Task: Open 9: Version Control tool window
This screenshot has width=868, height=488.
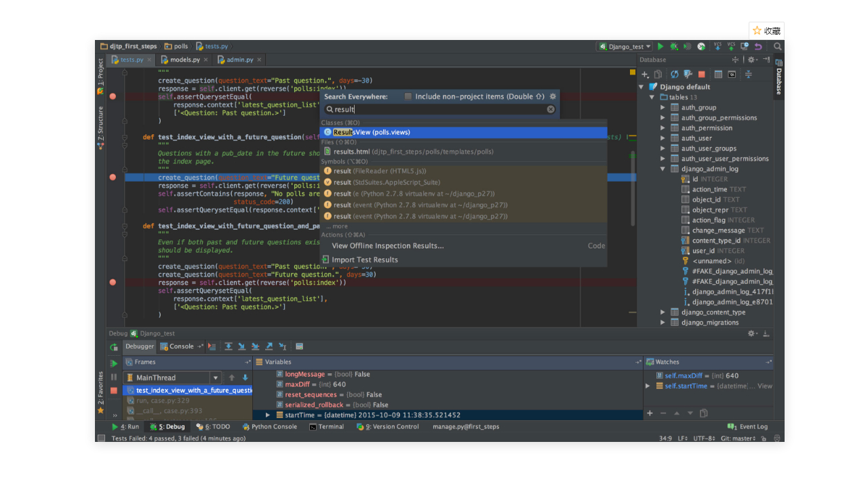Action: coord(387,427)
